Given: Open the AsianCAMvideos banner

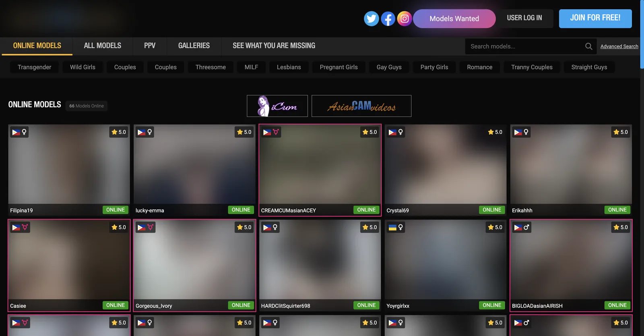Looking at the screenshot, I should 361,106.
